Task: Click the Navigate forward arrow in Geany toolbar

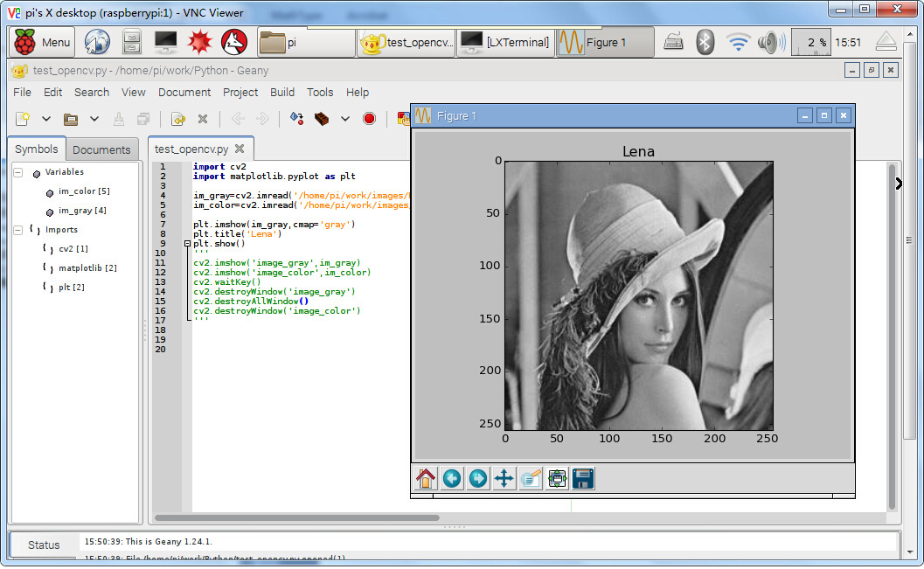Action: 262,119
